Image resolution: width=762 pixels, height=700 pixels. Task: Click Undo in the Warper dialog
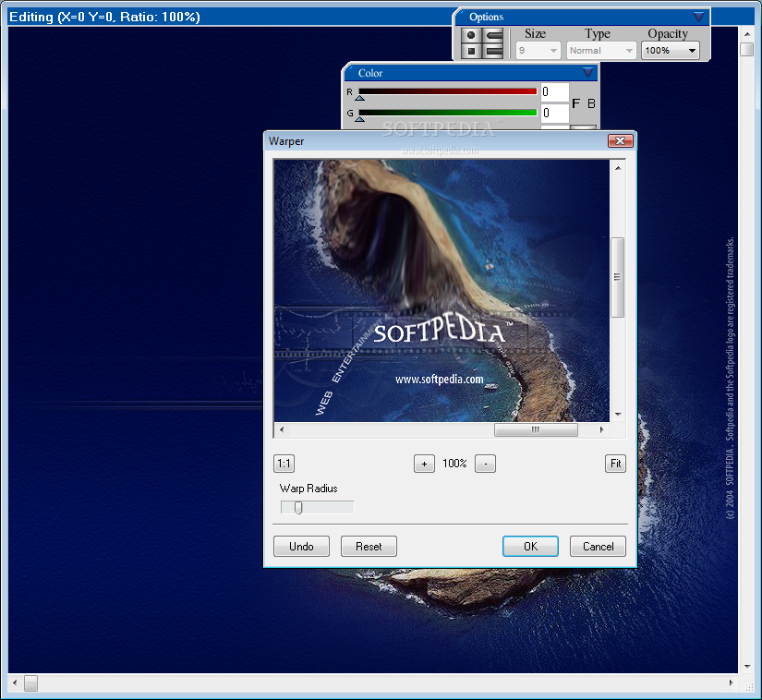pyautogui.click(x=301, y=547)
